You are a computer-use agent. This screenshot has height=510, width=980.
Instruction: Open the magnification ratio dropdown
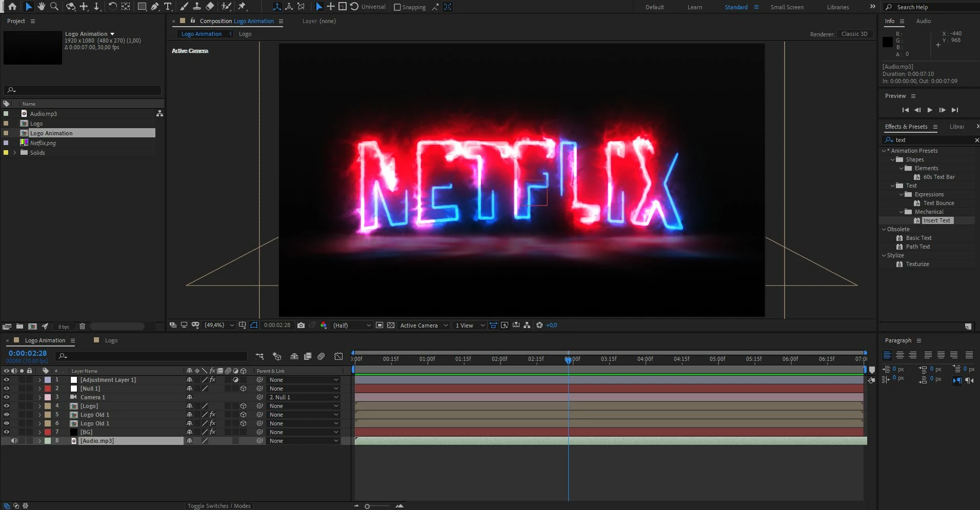coord(219,325)
